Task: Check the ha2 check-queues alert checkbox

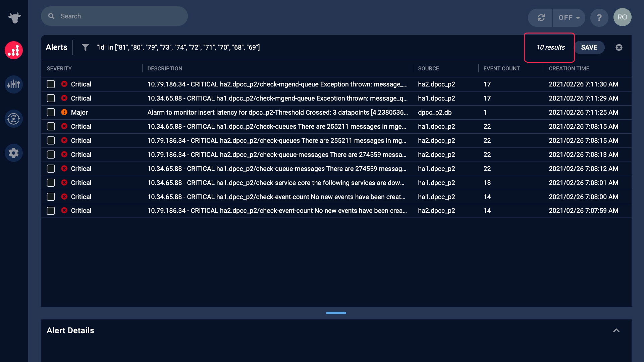Action: coord(51,140)
